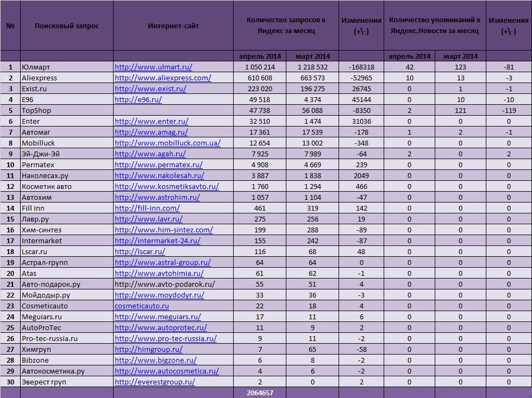Select the value 1 218 532
The image size is (532, 398).
[312, 67]
